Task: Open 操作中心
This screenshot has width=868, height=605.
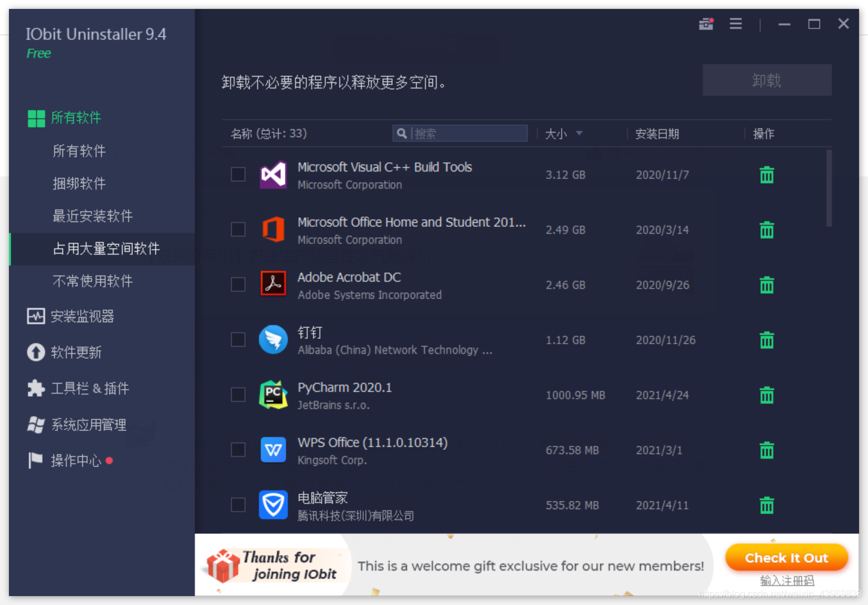Action: [x=64, y=461]
